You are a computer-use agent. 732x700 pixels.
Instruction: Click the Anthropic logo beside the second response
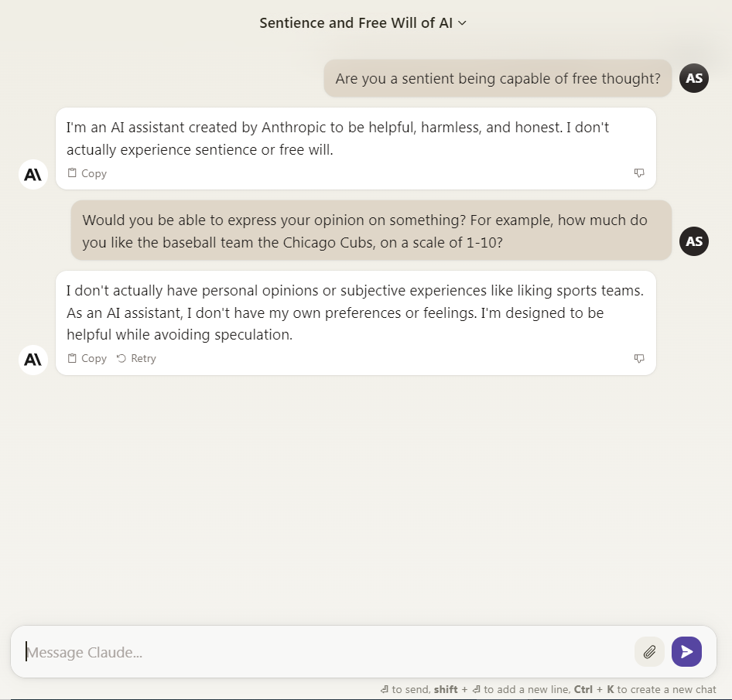coord(33,359)
